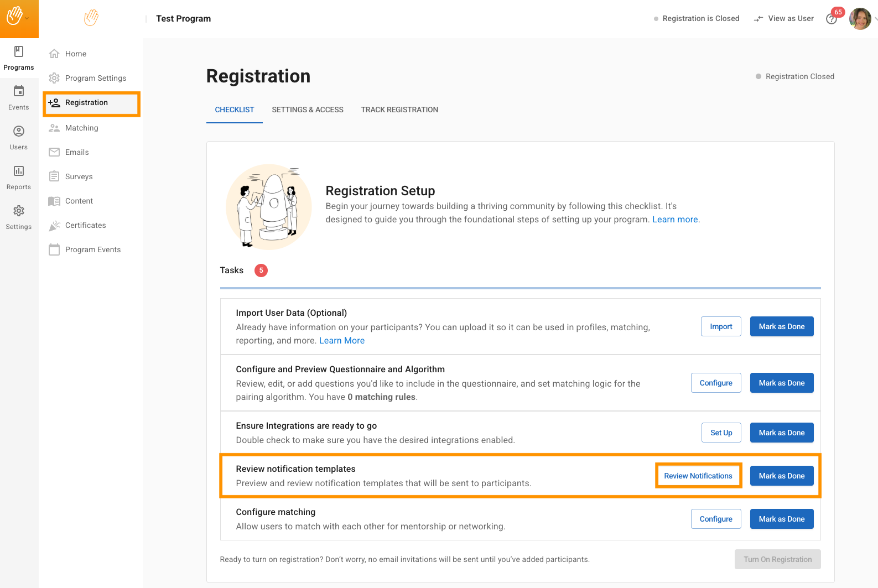This screenshot has width=878, height=588.
Task: Click Learn More link under Import User Data
Action: 341,341
